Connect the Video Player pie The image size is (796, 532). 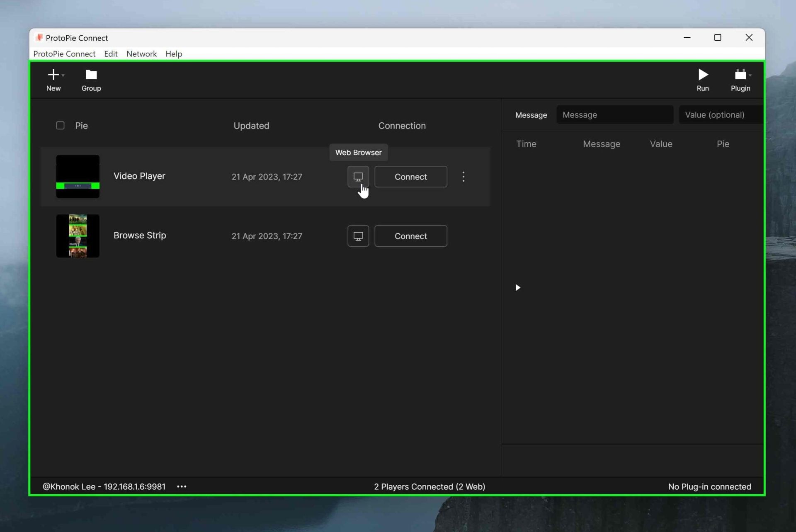(x=410, y=176)
